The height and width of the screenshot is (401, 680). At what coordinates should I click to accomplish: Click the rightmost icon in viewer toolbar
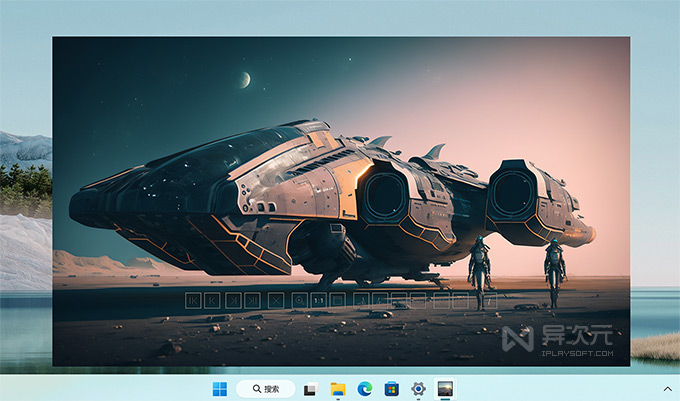[x=490, y=299]
